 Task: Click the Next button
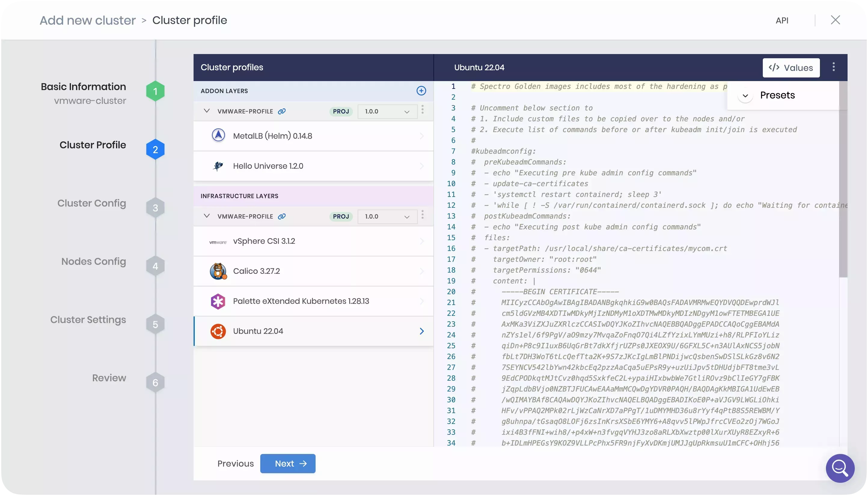tap(288, 463)
